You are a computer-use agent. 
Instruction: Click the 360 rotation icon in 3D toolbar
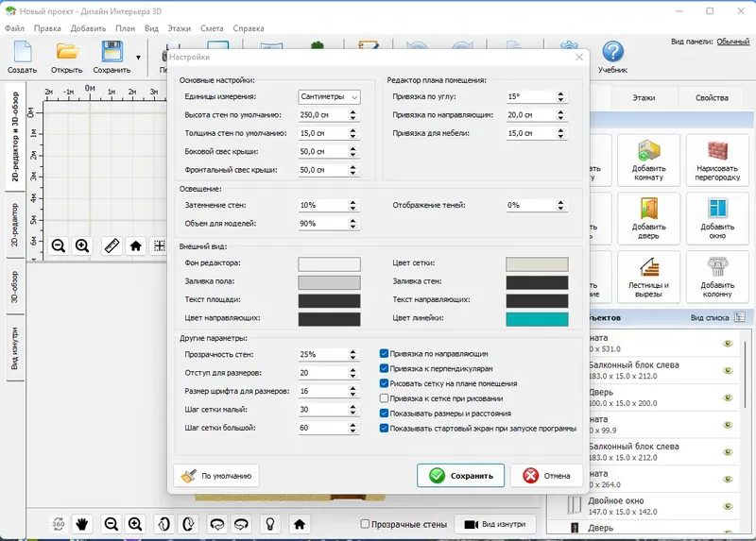click(59, 524)
